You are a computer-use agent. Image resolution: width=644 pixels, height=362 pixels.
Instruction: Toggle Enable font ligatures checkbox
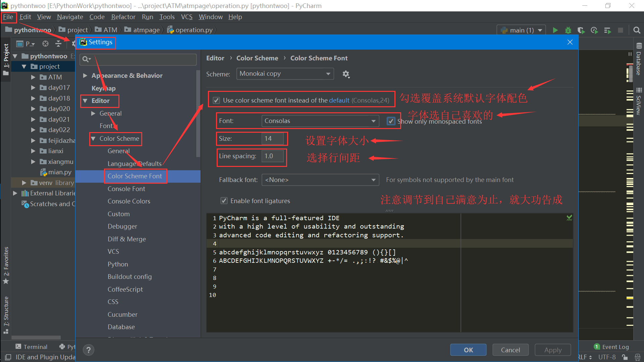click(224, 201)
